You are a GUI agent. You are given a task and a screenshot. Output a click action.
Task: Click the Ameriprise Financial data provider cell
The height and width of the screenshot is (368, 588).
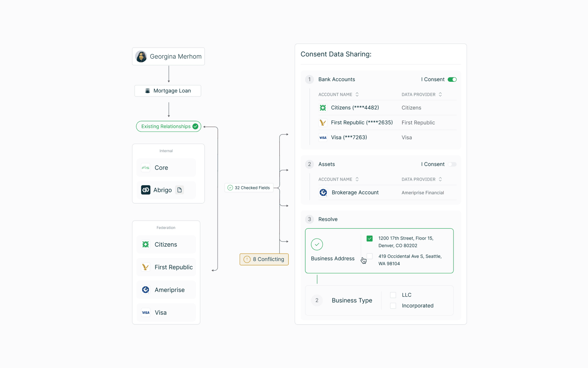[423, 193]
